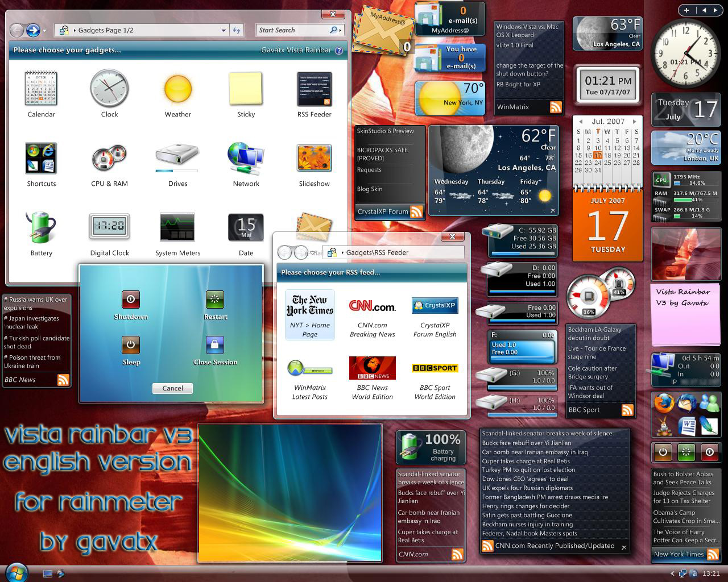Cancel the shutdown dialog
This screenshot has width=728, height=582.
pos(172,388)
